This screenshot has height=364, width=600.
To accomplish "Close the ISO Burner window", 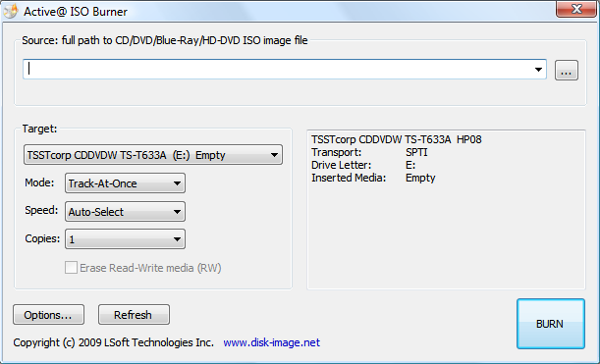I will point(575,9).
